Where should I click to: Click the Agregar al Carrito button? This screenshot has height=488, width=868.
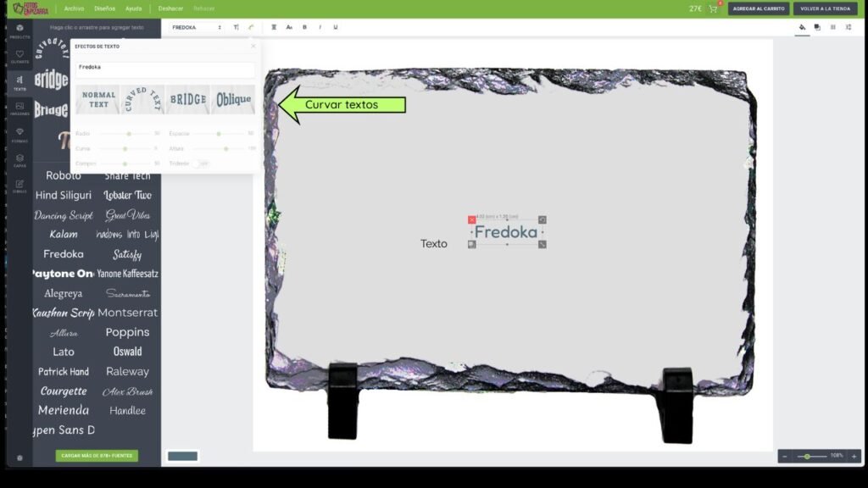758,8
